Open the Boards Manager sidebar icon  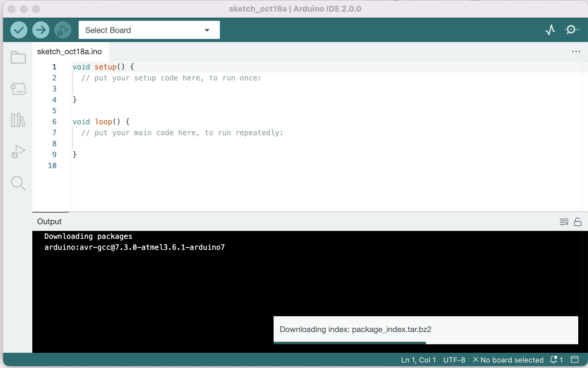pyautogui.click(x=18, y=89)
